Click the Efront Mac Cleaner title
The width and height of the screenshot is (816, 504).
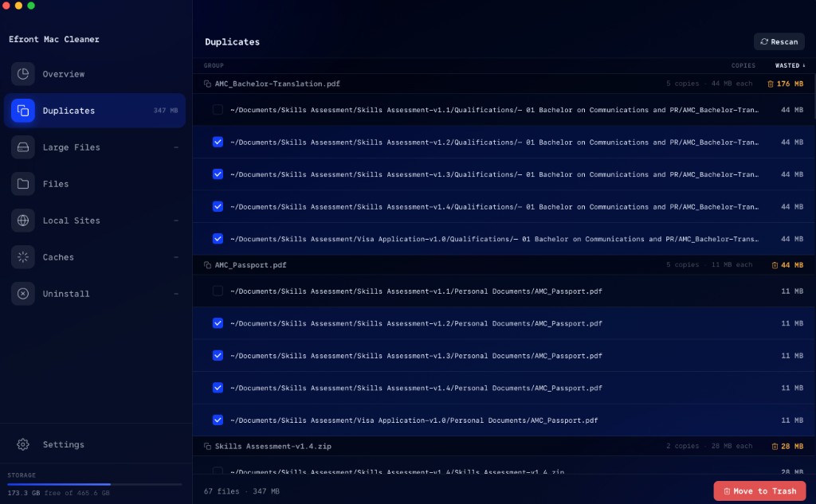click(x=54, y=39)
